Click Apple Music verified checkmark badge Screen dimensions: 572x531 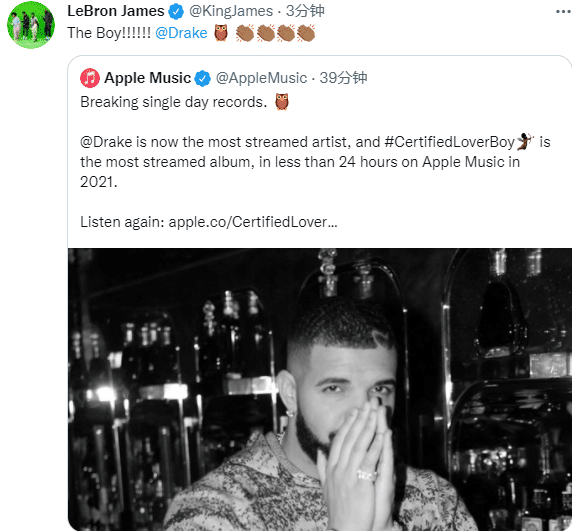tap(202, 78)
